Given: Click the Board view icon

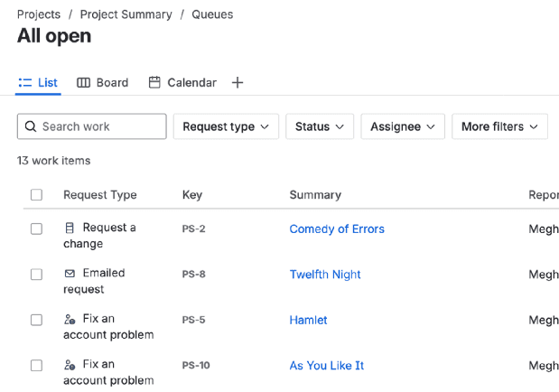Looking at the screenshot, I should pyautogui.click(x=83, y=82).
